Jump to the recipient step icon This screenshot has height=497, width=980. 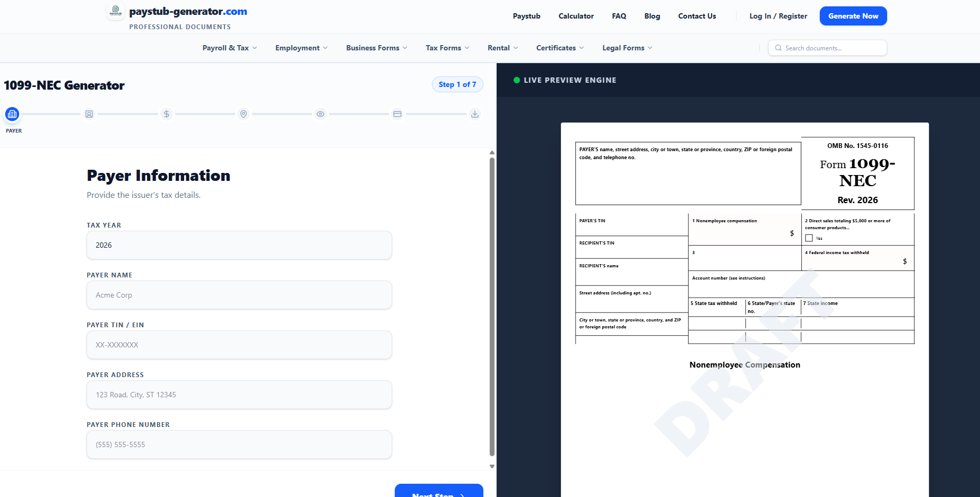click(x=89, y=114)
